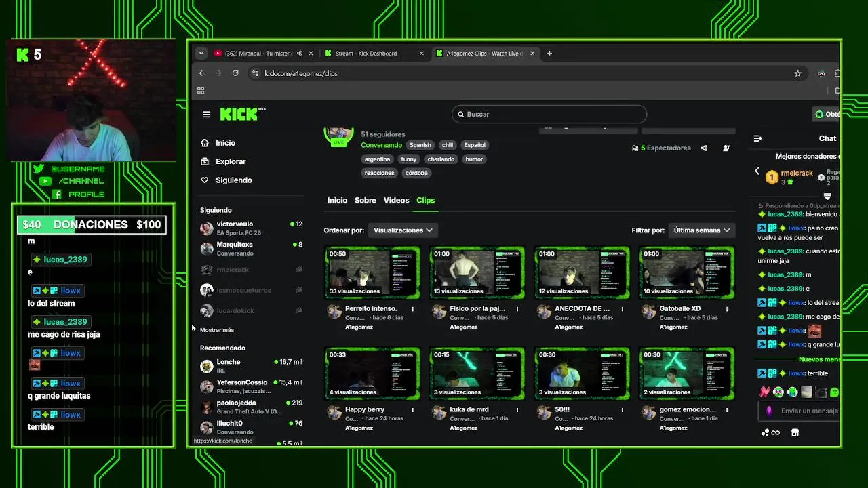Image resolution: width=868 pixels, height=488 pixels.
Task: Open the Kick hamburger sidebar menu
Action: [x=206, y=114]
